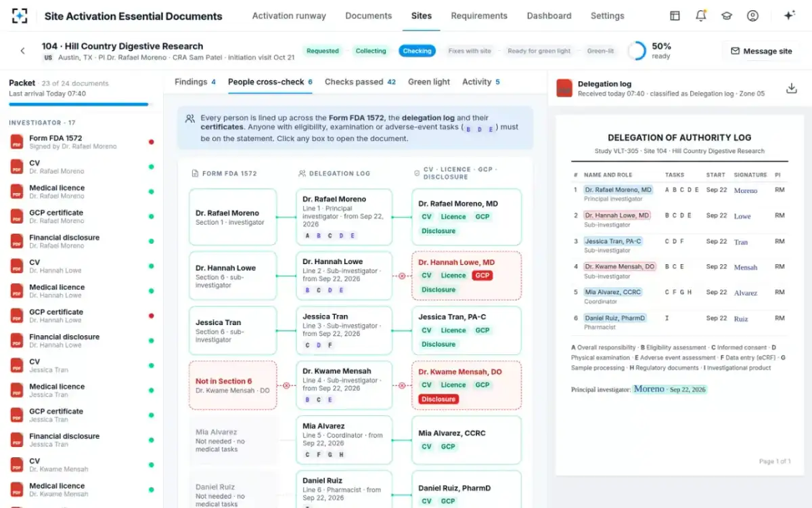Image resolution: width=812 pixels, height=508 pixels.
Task: Click the Moreno · Sep 22, 2026 signature highlight
Action: click(x=669, y=389)
